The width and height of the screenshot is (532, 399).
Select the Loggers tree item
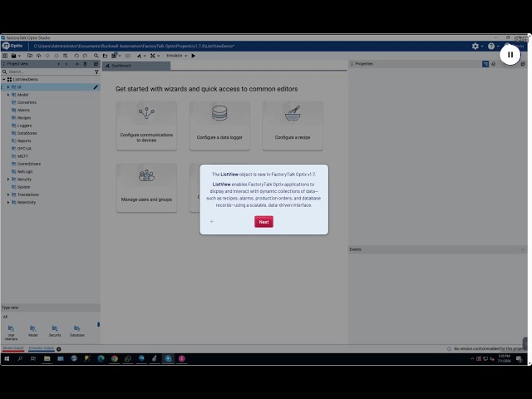(24, 126)
